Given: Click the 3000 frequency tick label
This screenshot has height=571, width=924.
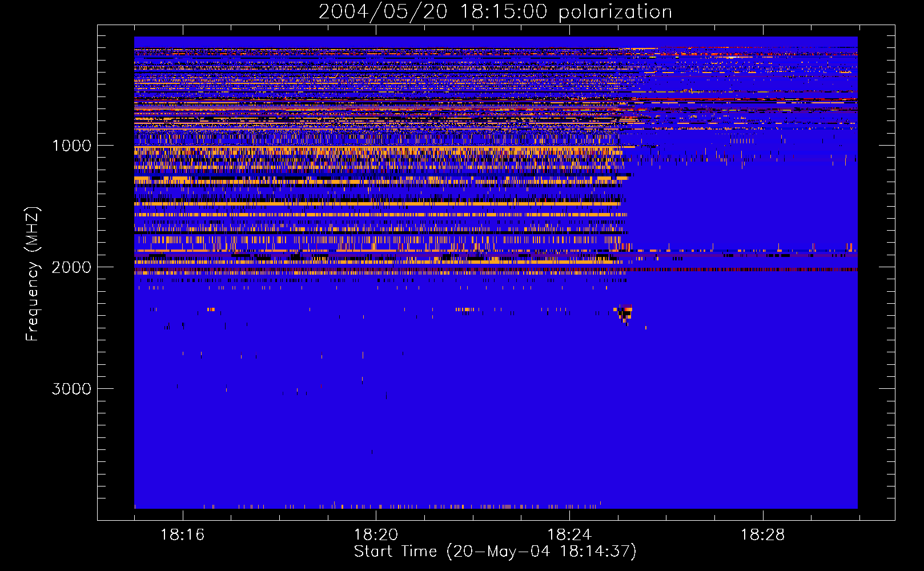Looking at the screenshot, I should [71, 389].
